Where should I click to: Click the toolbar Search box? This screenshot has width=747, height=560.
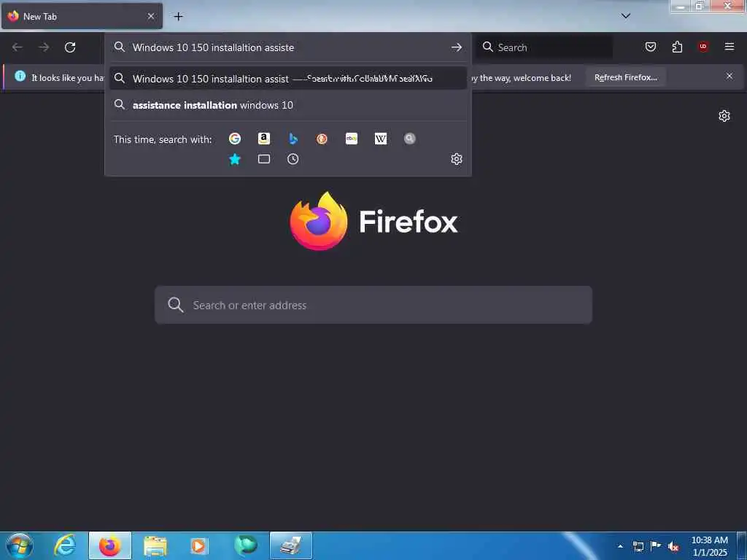tap(544, 47)
